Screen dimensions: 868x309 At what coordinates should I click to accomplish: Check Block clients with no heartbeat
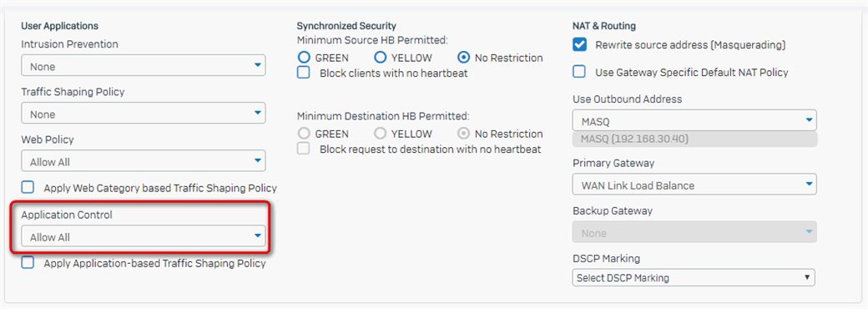[303, 73]
